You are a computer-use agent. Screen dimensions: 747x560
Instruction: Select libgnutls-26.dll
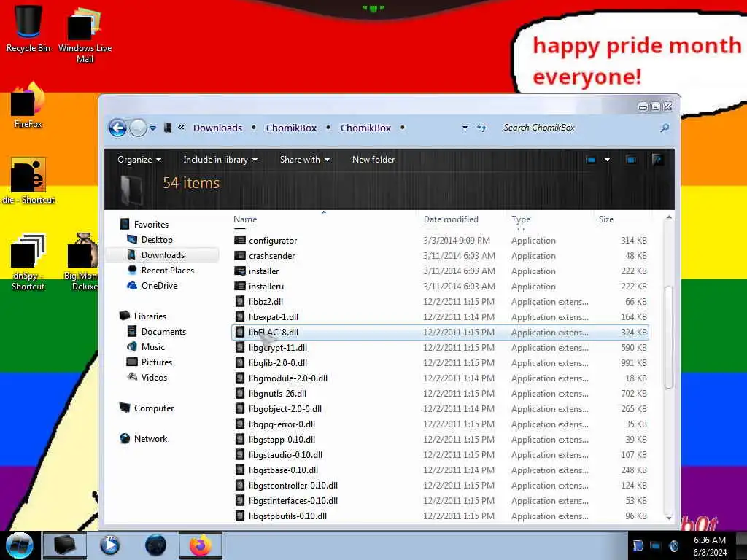pyautogui.click(x=440, y=393)
